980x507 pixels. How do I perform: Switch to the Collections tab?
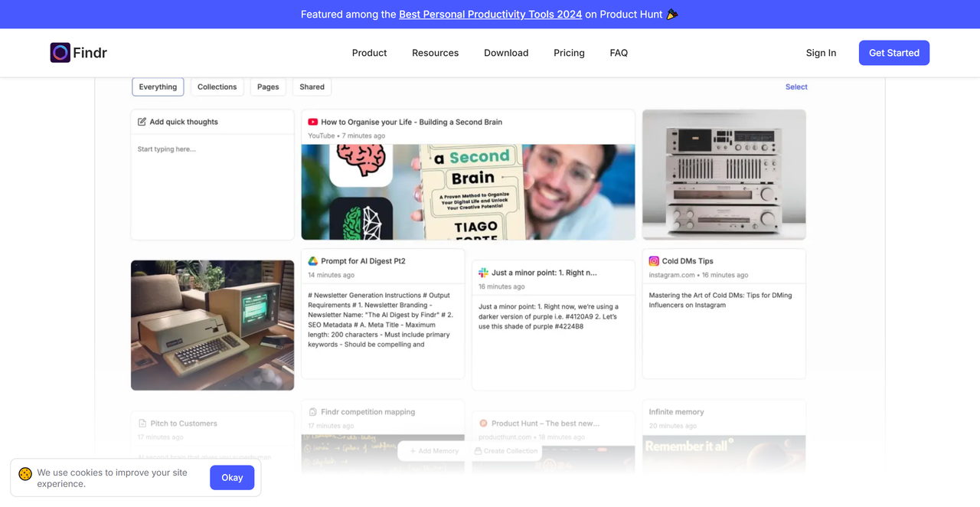(217, 87)
